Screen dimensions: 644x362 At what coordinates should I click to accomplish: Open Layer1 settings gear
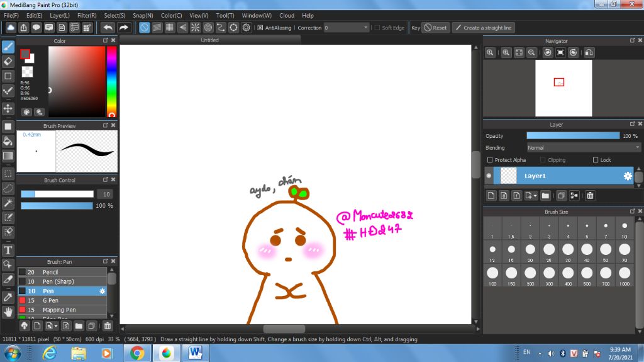coord(628,176)
